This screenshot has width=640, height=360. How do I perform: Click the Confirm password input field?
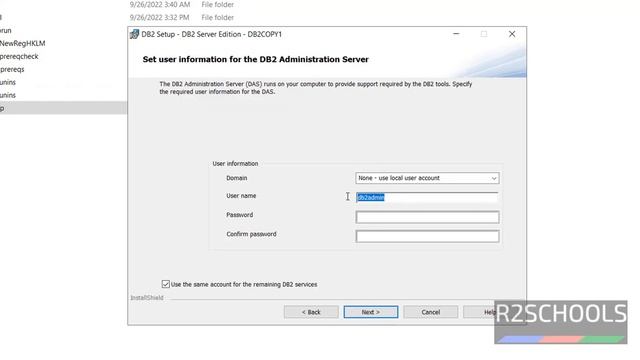coord(427,236)
